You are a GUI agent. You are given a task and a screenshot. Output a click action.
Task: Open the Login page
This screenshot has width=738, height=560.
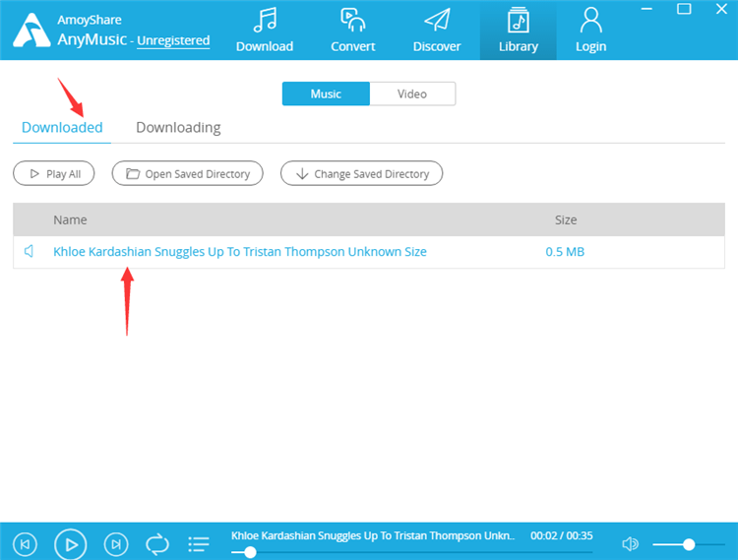[x=590, y=31]
